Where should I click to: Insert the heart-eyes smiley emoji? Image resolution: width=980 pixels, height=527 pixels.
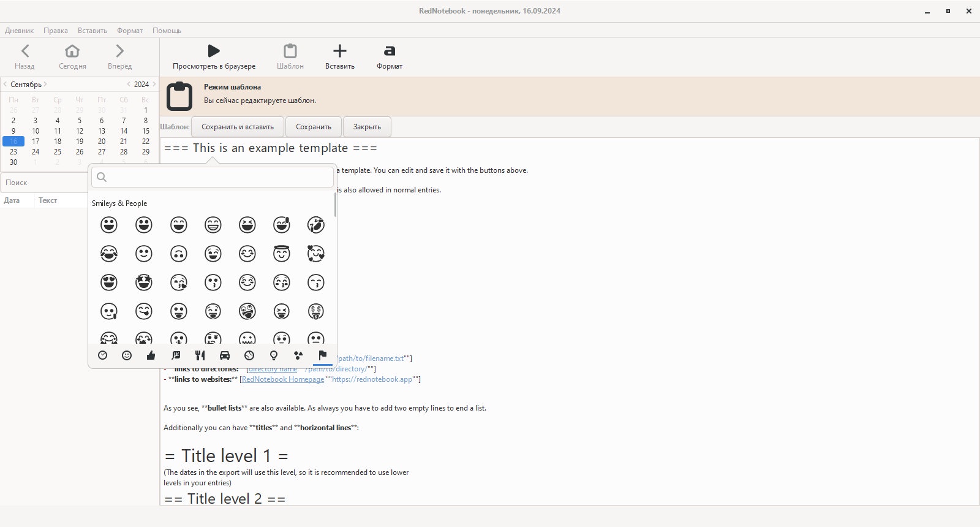[109, 282]
